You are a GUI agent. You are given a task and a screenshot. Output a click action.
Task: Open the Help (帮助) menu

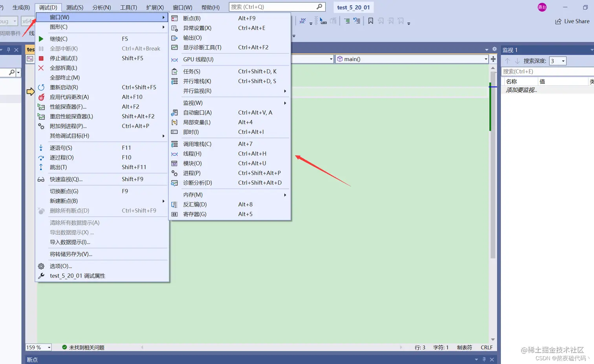211,7
